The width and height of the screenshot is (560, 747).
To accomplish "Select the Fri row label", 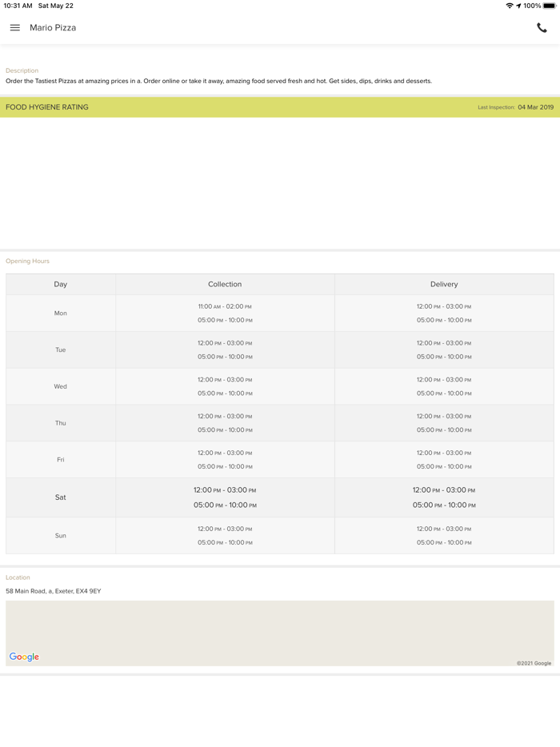I will click(61, 460).
